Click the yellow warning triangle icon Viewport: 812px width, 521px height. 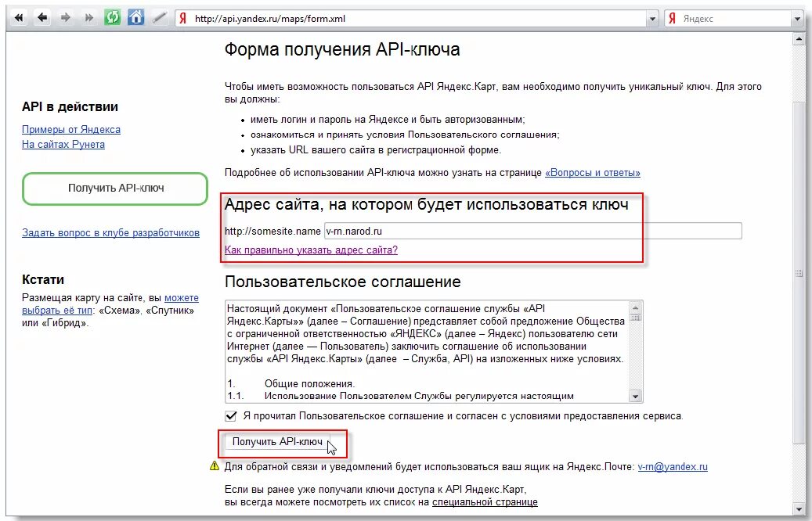215,466
